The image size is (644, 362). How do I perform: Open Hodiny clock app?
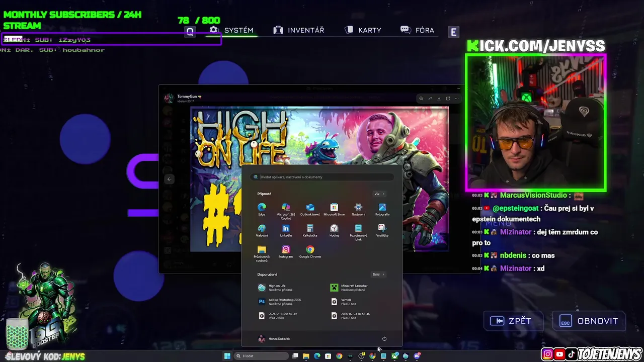[x=334, y=231]
